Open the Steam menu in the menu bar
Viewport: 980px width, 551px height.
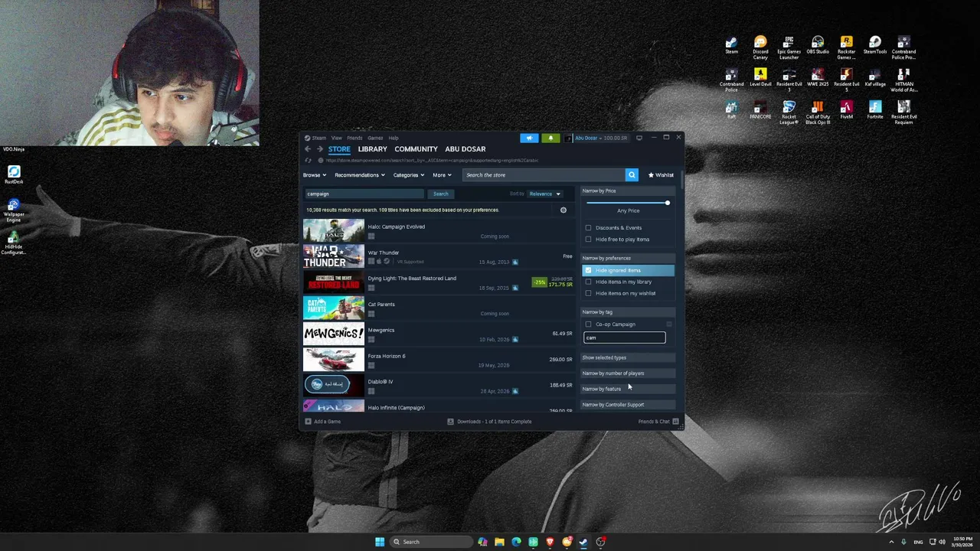[x=318, y=139]
